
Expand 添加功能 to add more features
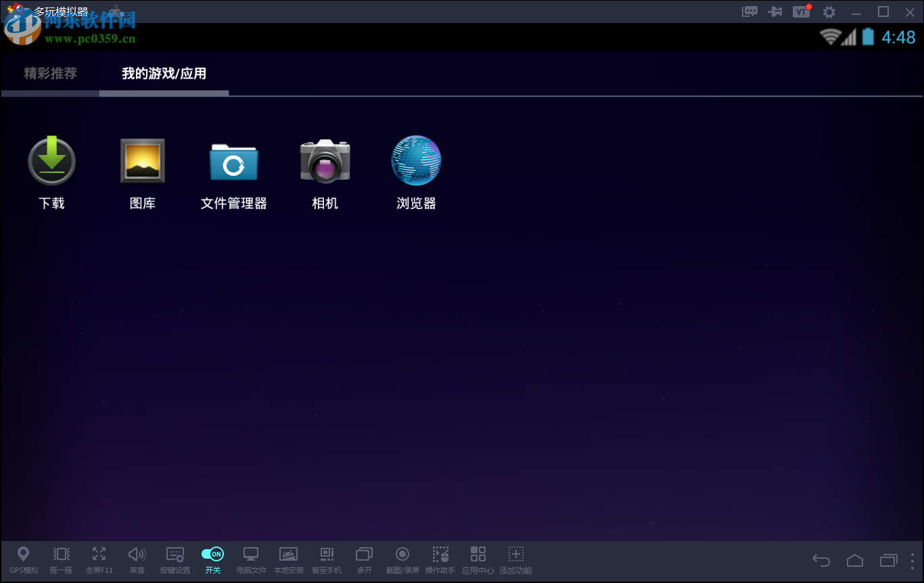pos(515,560)
